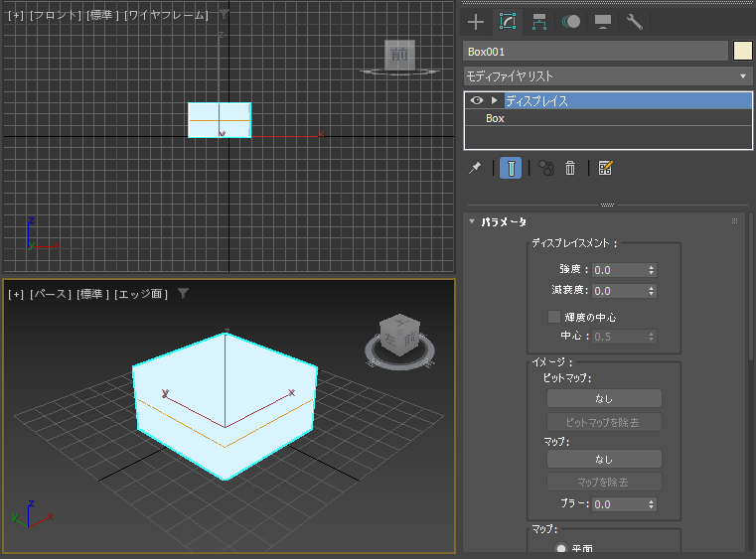Click the Pin Stack icon

tap(475, 168)
